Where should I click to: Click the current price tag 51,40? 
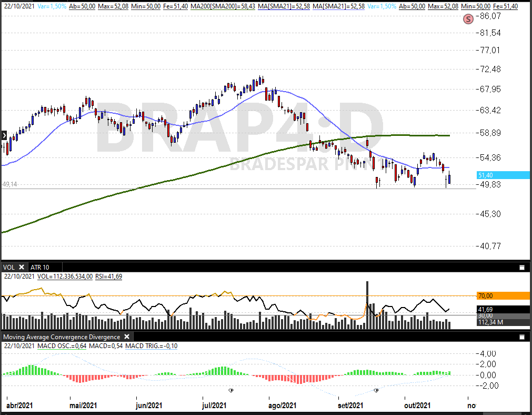(503, 175)
